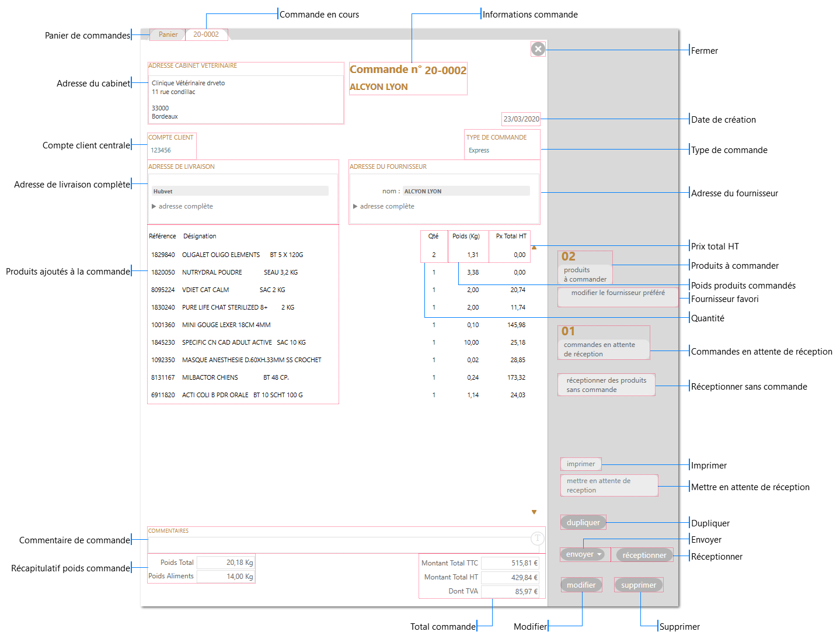This screenshot has width=840, height=642.
Task: Click the dupliquer button
Action: click(583, 522)
